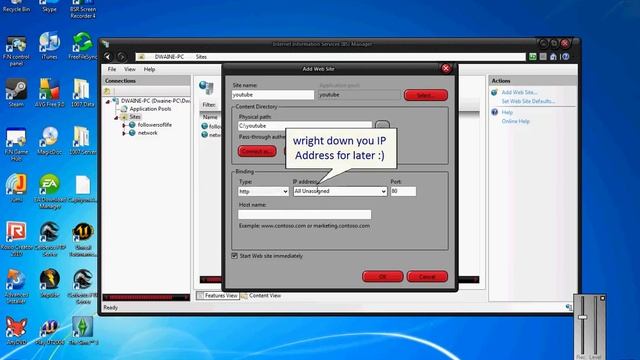640x360 pixels.
Task: Launch Steam from the desktop
Action: (16, 93)
